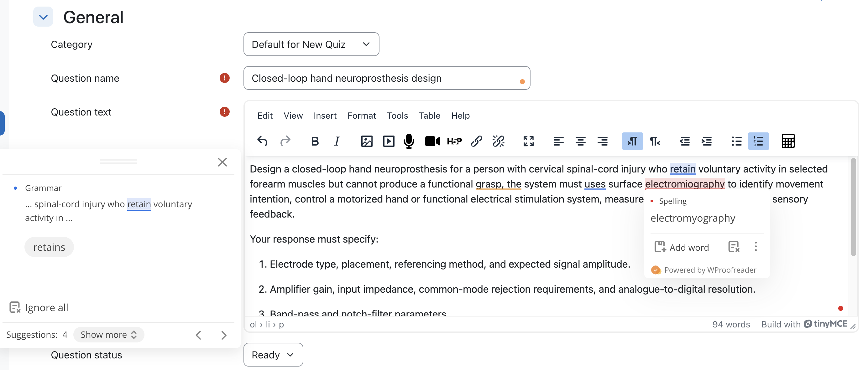Enter fullscreen editor mode
Image resolution: width=868 pixels, height=370 pixels.
point(528,141)
